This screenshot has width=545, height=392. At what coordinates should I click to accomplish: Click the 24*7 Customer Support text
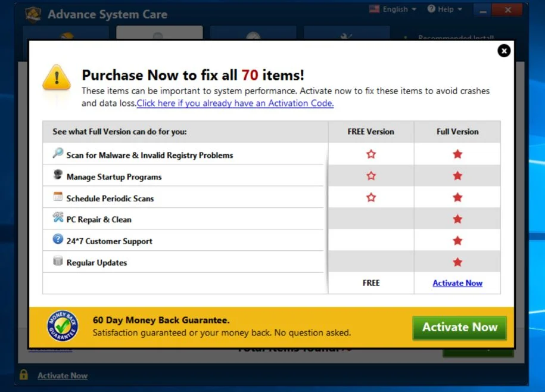point(110,241)
